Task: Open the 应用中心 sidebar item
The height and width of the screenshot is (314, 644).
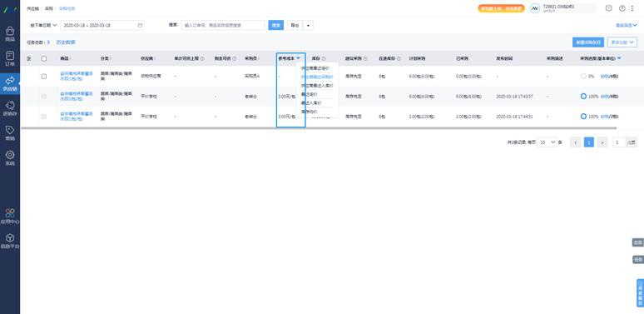Action: (x=10, y=217)
